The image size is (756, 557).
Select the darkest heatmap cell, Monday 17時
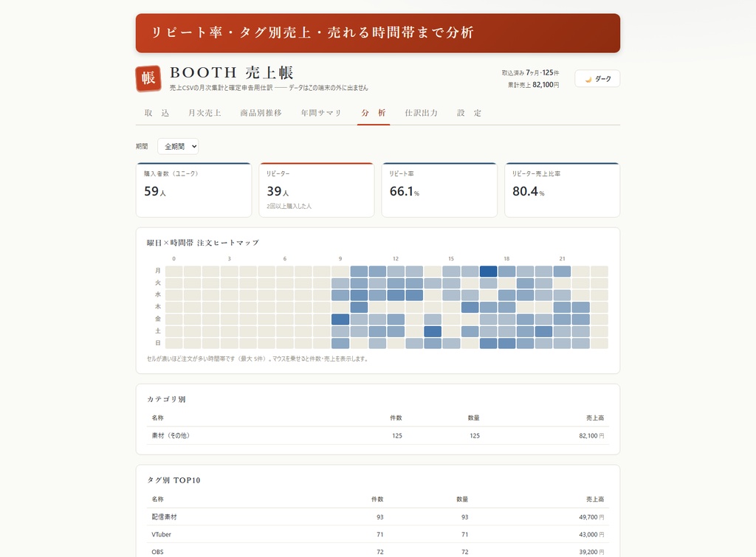(489, 271)
